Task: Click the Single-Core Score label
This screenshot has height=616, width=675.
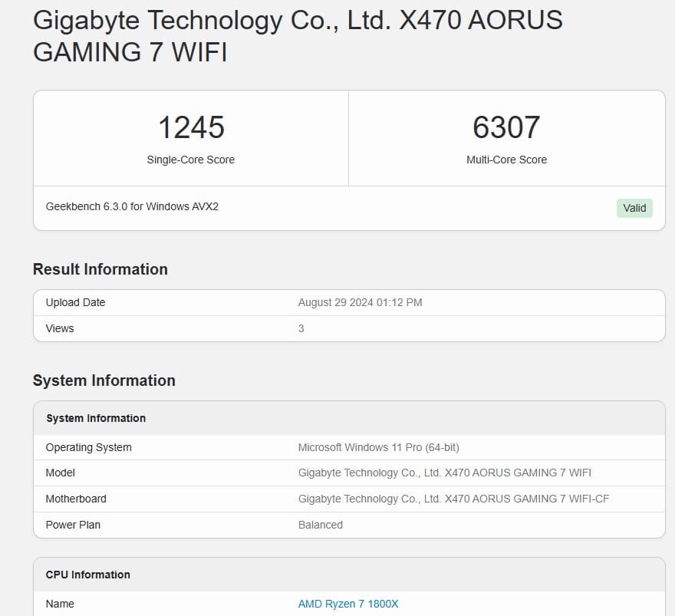Action: coord(191,160)
